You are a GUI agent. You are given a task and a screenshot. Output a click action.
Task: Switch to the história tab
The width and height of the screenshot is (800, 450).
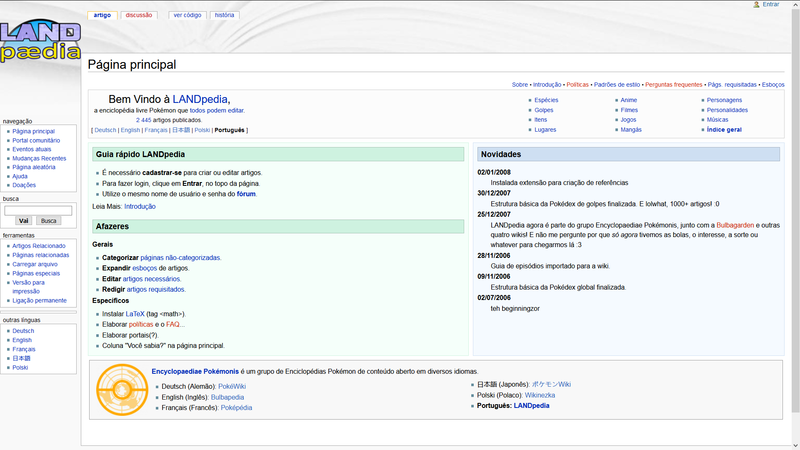click(224, 15)
